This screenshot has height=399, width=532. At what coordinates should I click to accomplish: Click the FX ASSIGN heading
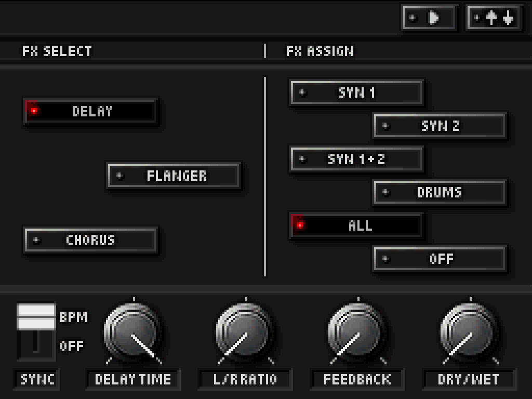pos(320,51)
